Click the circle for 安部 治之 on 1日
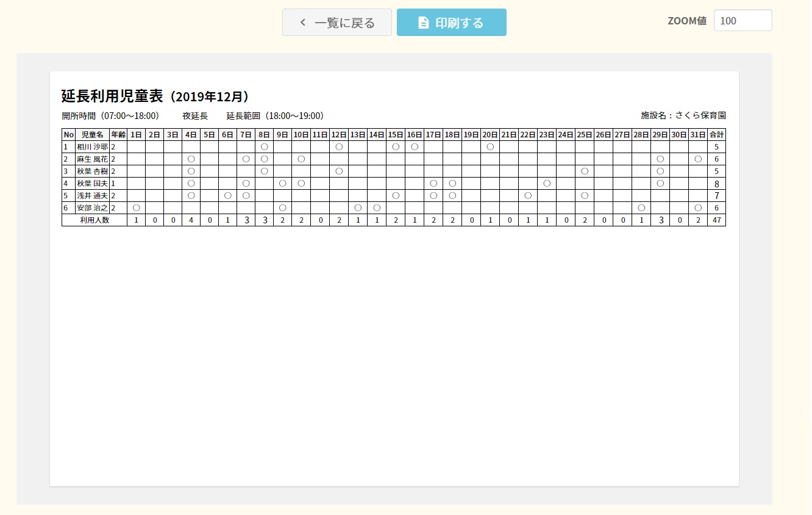The height and width of the screenshot is (515, 812). coord(136,208)
